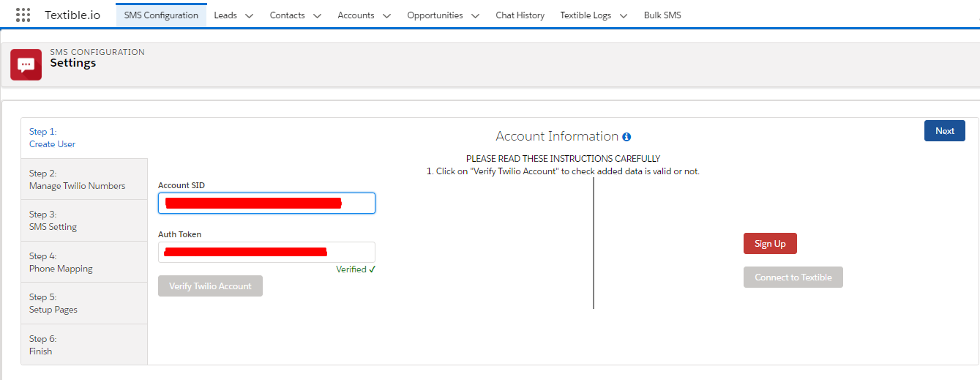Click inside the Auth Token field
Screen dimensions: 980x380
click(x=266, y=252)
